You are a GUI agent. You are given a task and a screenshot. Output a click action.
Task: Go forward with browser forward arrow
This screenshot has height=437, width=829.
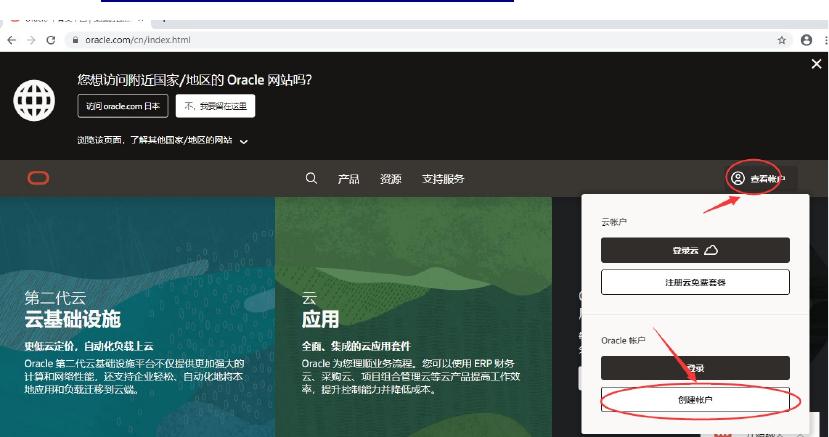31,40
